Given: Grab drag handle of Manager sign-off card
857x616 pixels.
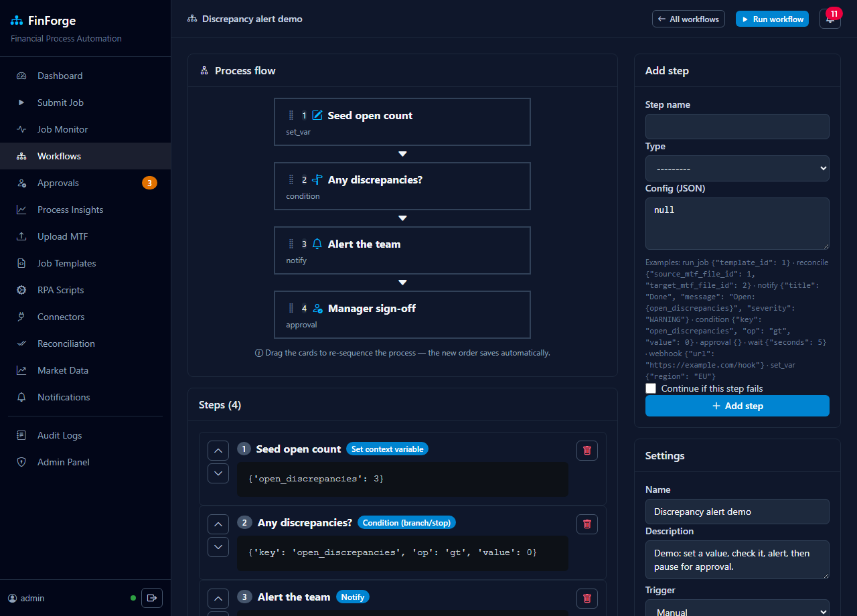Looking at the screenshot, I should tap(291, 308).
